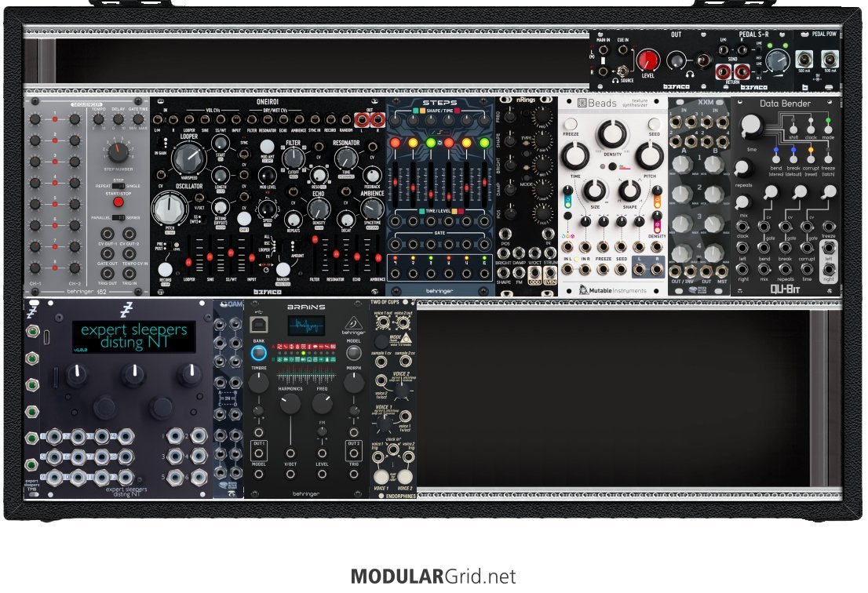Click the EVEN output jack on nRings
This screenshot has height=593, width=868.
click(549, 273)
